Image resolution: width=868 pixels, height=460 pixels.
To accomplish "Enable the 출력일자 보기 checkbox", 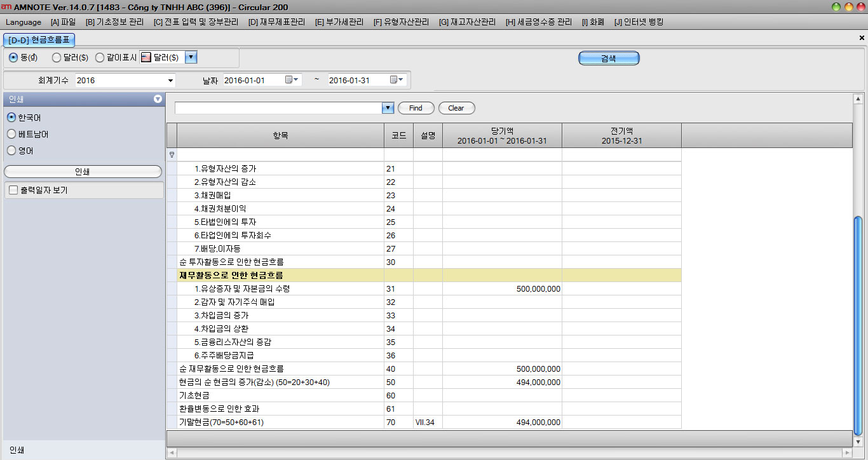I will point(13,190).
